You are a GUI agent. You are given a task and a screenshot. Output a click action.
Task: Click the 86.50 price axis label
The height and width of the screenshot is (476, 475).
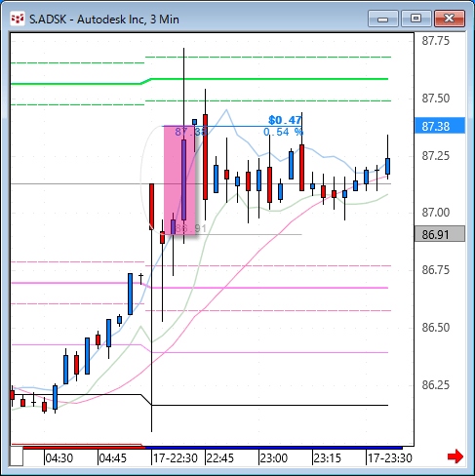436,328
